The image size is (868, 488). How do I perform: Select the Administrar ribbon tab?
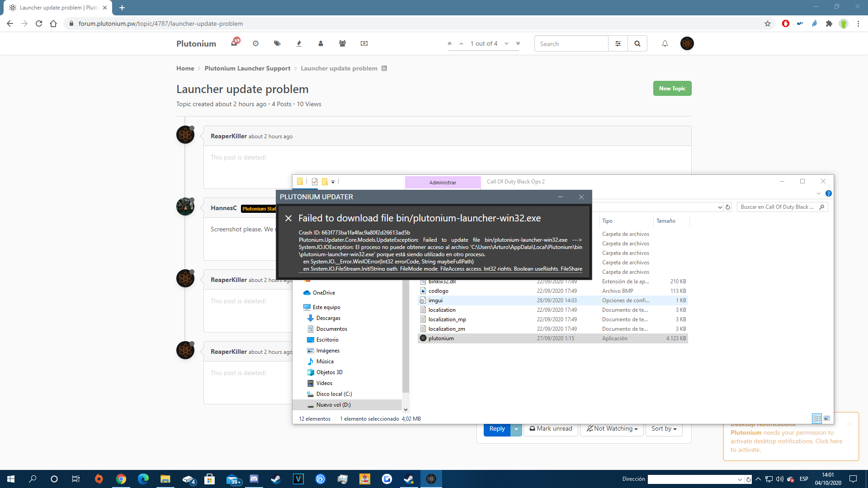pos(443,183)
